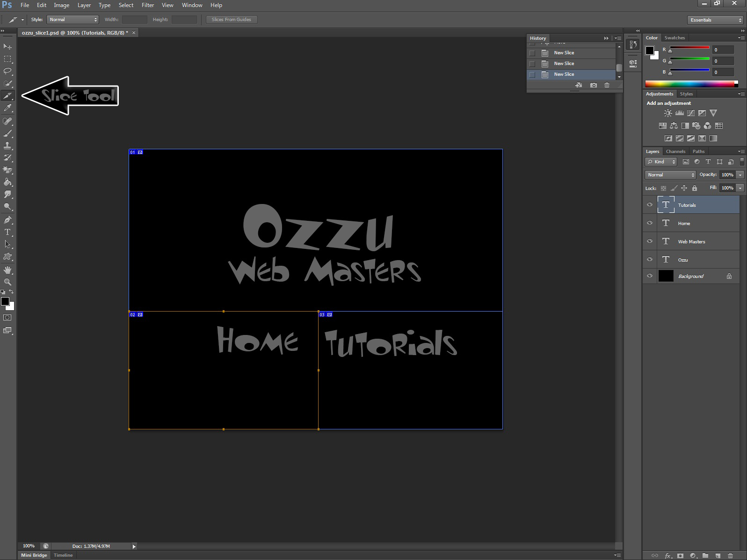Screen dimensions: 747x560
Task: Open the Style dropdown in options bar
Action: point(73,20)
